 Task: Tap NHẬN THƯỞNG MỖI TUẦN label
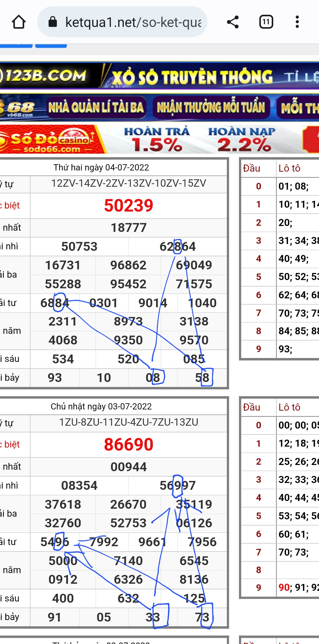point(211,107)
